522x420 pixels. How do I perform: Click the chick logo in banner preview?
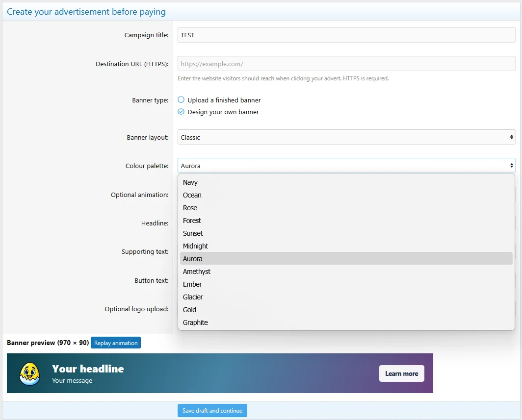tap(29, 373)
